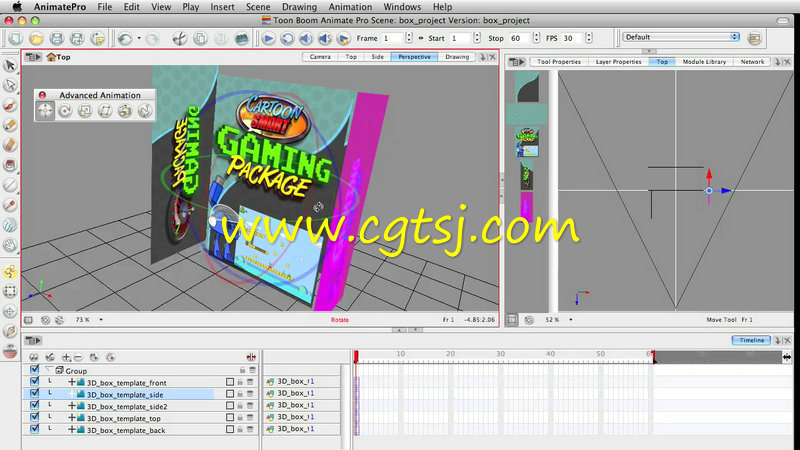The height and width of the screenshot is (450, 800).
Task: Open the Tool Properties tab
Action: (559, 62)
